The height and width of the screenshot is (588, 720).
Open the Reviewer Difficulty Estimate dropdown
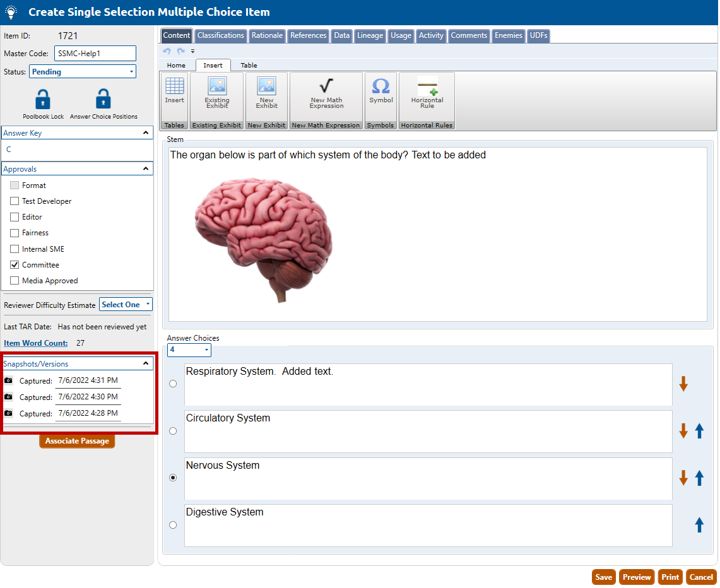point(126,305)
